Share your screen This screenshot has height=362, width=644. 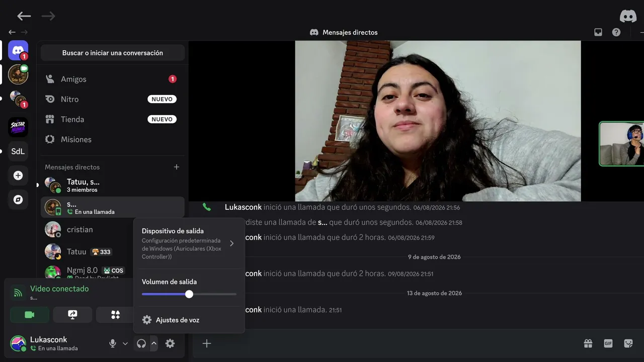click(x=72, y=315)
